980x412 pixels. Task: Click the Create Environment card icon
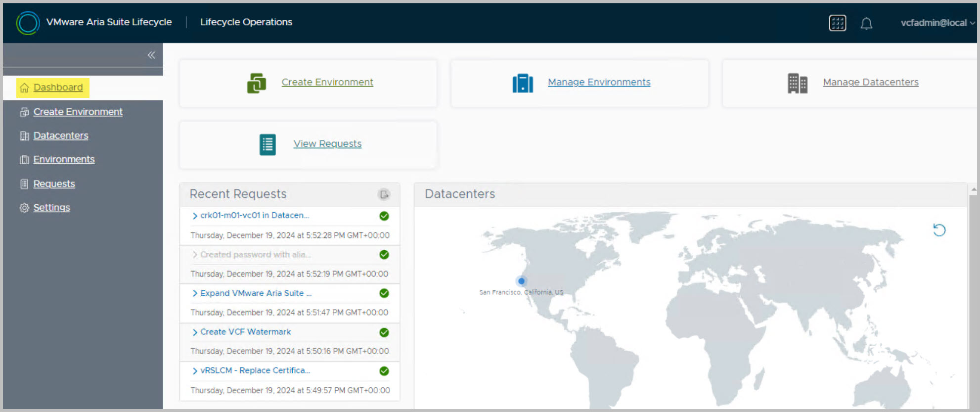(x=256, y=83)
